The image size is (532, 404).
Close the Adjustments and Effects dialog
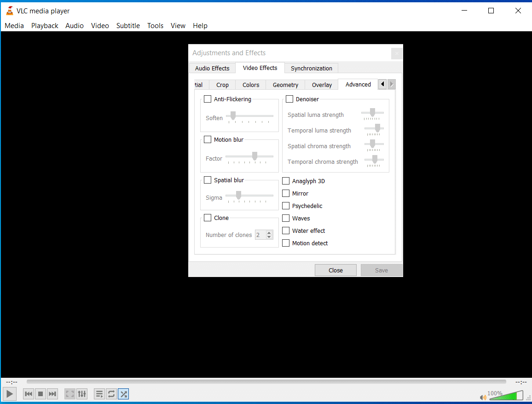click(335, 270)
